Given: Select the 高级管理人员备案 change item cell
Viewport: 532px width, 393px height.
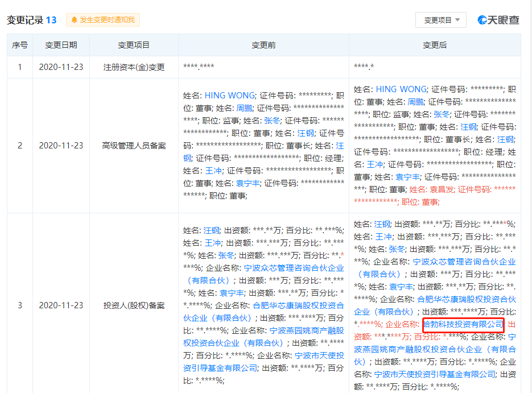Looking at the screenshot, I should click(x=134, y=146).
